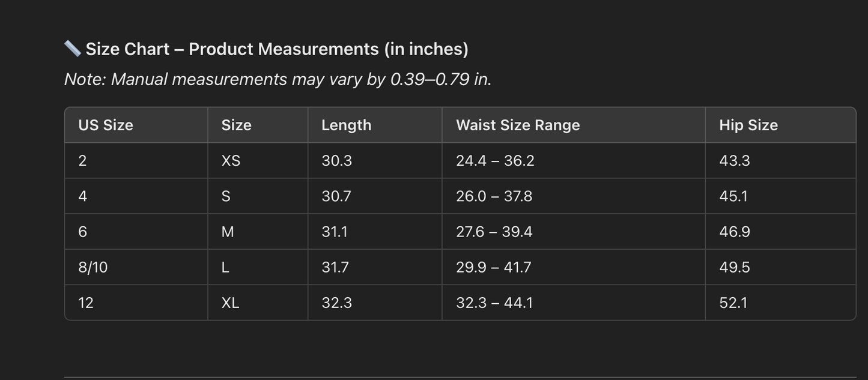This screenshot has height=380, width=868.
Task: Click waist range 32.3 – 44.1
Action: (494, 303)
